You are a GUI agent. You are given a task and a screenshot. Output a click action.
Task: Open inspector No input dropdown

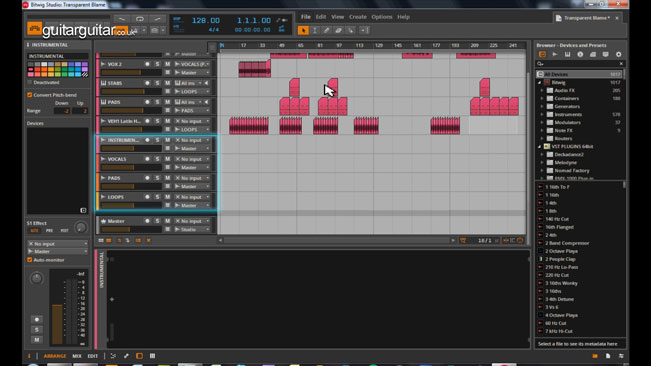pyautogui.click(x=58, y=244)
